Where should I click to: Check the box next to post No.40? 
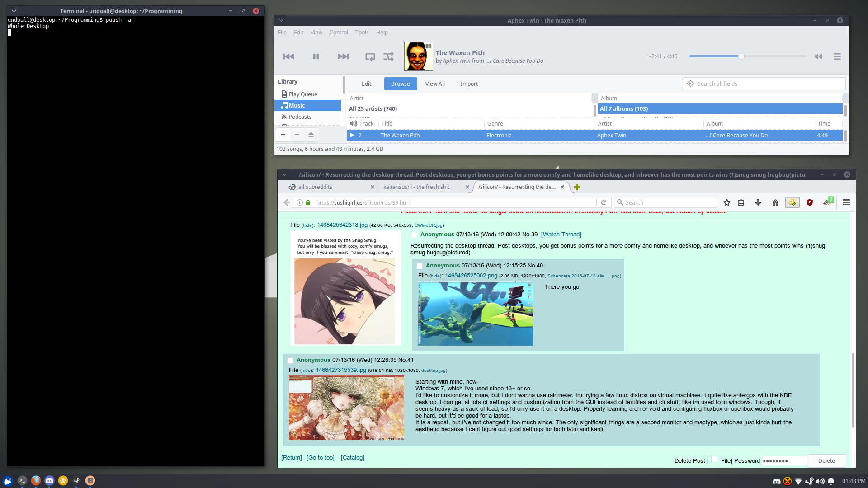tap(420, 266)
